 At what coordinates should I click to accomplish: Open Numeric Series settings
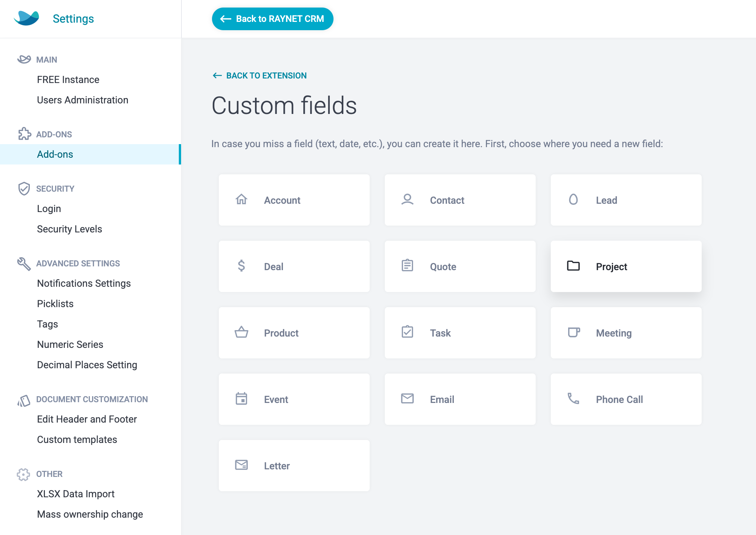click(x=70, y=344)
